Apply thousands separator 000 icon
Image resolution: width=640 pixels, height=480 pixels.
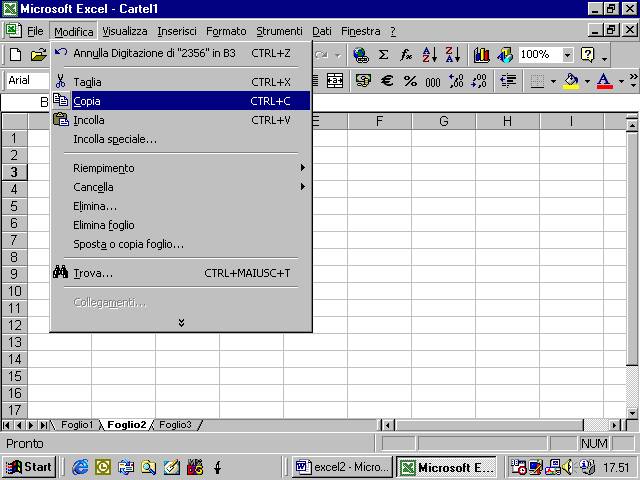[x=433, y=82]
